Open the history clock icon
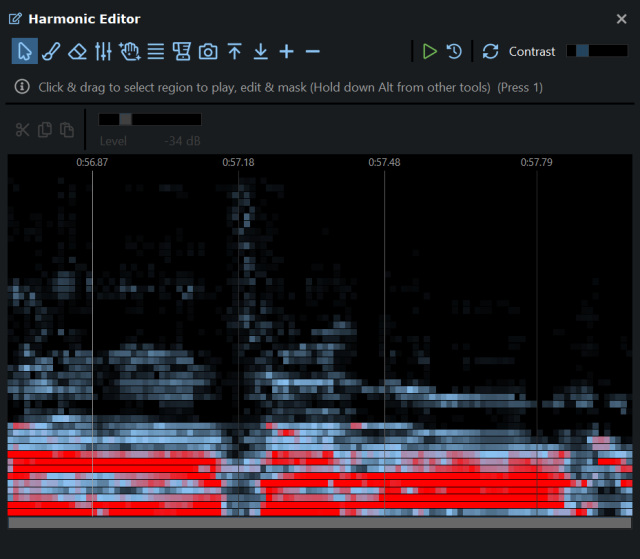This screenshot has width=640, height=559. coord(454,51)
